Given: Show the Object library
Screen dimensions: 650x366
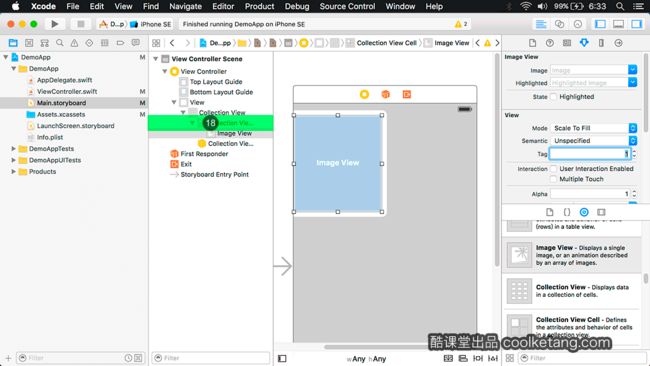Looking at the screenshot, I should tap(584, 212).
